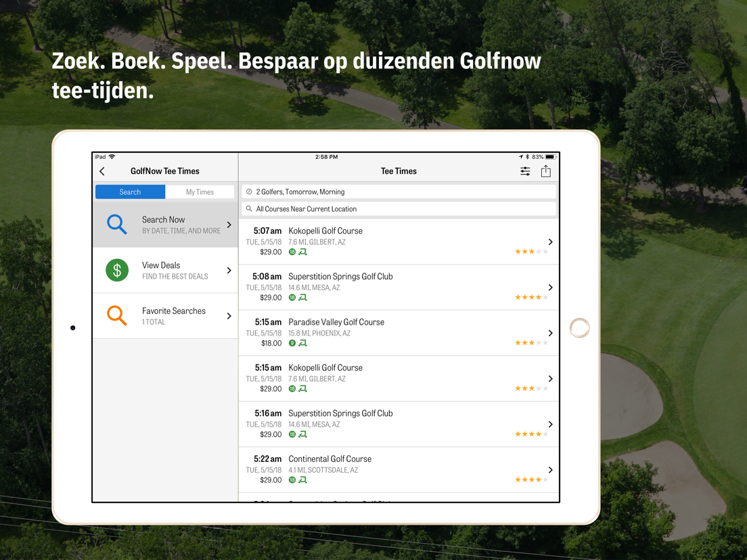
Task: Expand the Favorite Searches chevron
Action: (x=229, y=316)
